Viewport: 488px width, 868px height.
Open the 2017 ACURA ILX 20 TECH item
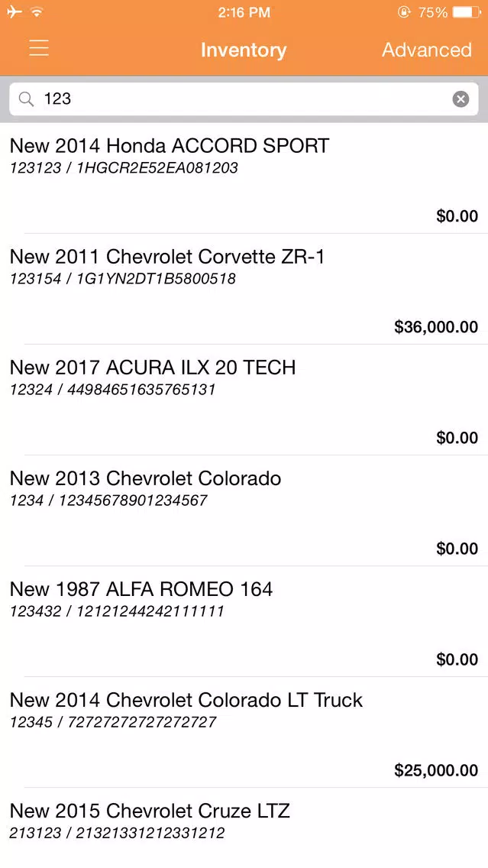coord(244,400)
